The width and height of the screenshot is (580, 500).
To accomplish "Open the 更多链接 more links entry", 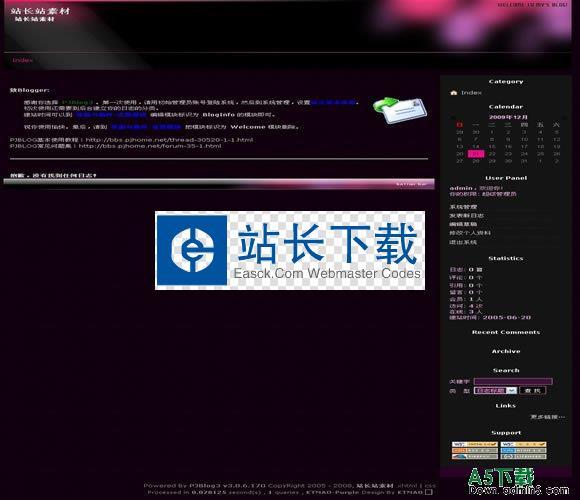I will click(548, 417).
